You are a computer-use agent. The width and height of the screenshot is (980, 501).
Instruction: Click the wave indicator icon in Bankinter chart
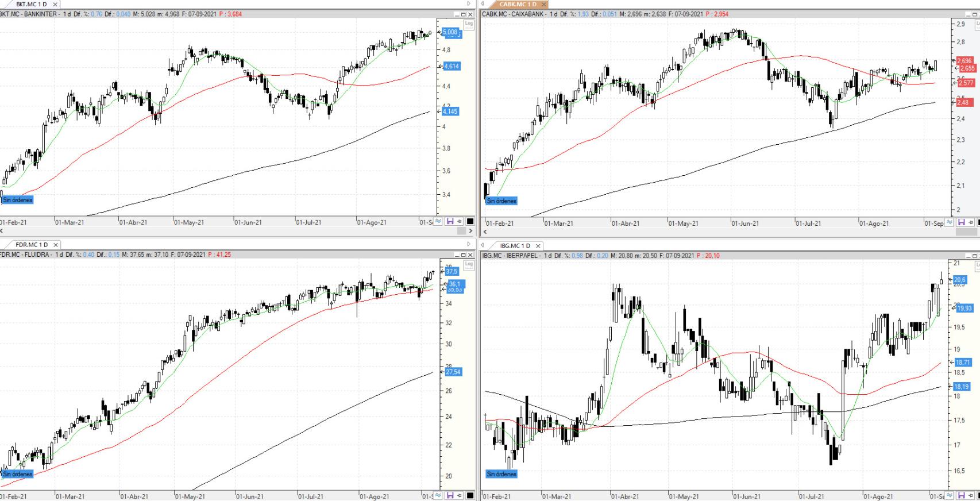(438, 222)
